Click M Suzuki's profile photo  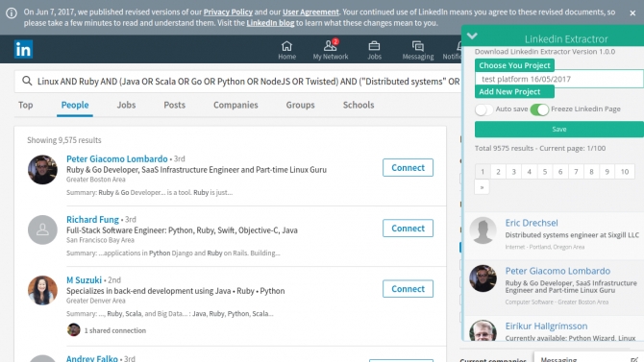pos(42,290)
